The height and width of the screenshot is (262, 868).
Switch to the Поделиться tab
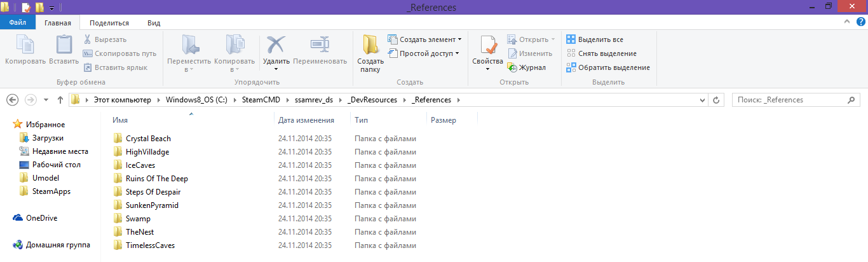[x=109, y=23]
